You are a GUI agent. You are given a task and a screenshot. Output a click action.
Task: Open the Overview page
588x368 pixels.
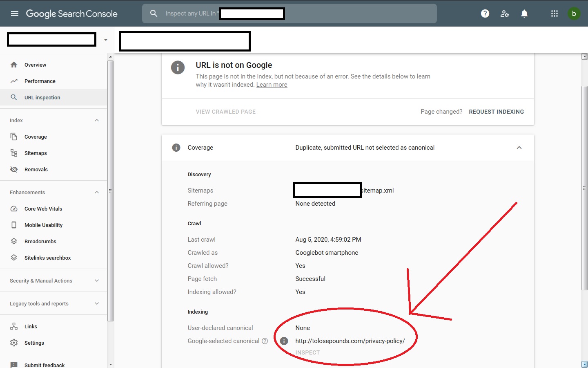click(x=53, y=65)
